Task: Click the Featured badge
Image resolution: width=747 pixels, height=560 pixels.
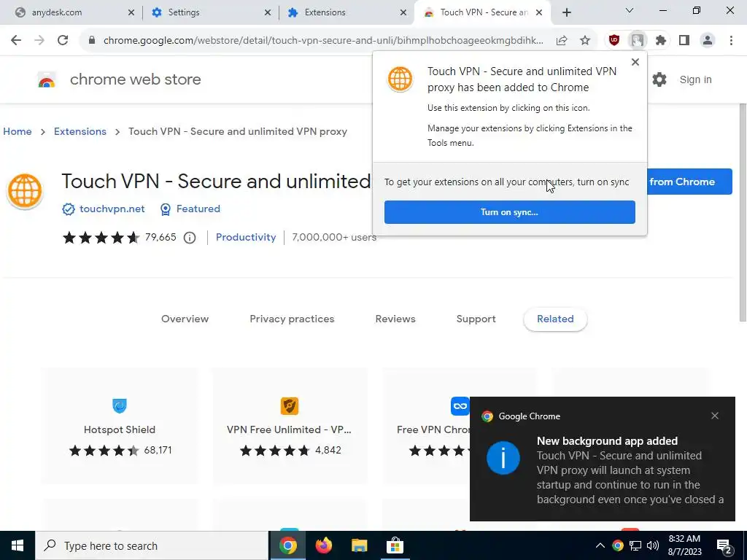Action: pyautogui.click(x=190, y=209)
